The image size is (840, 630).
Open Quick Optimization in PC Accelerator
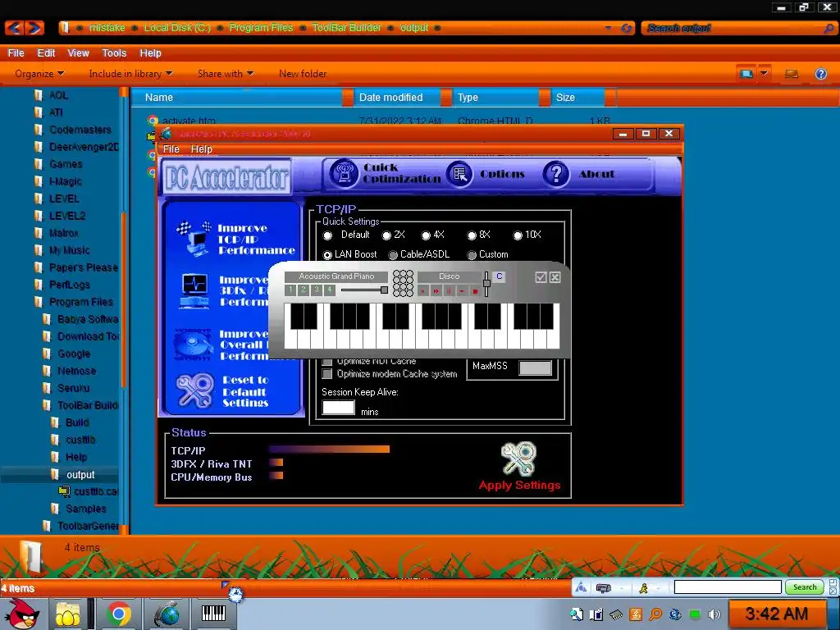tap(386, 174)
